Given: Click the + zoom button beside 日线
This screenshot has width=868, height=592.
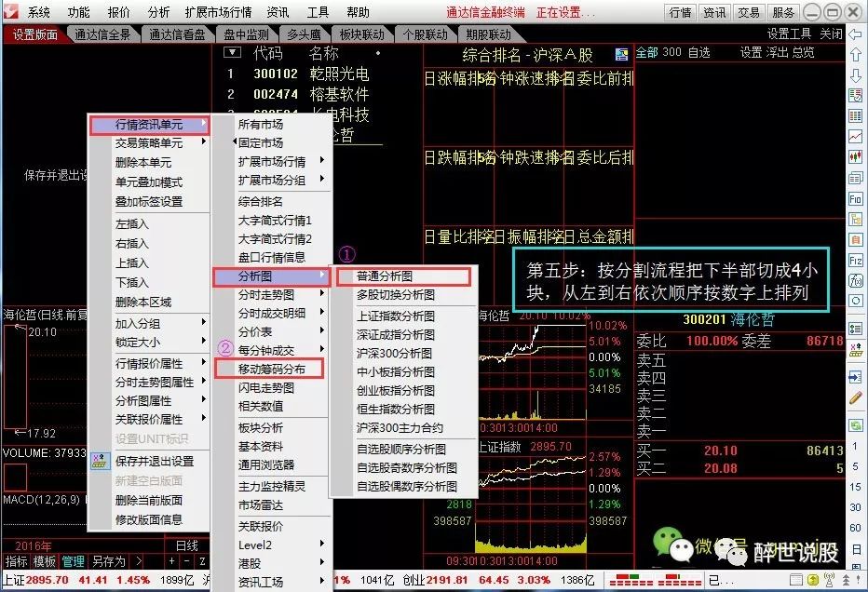Looking at the screenshot, I should pos(172,562).
